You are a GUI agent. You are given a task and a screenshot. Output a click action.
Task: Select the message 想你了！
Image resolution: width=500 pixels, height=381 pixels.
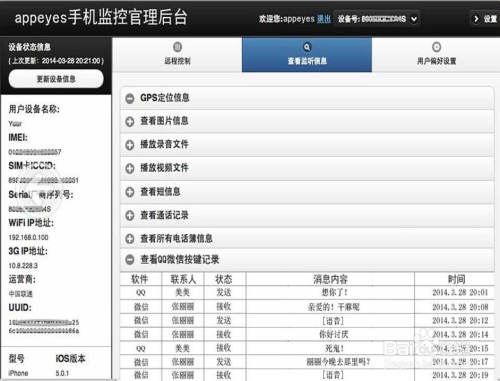point(334,293)
